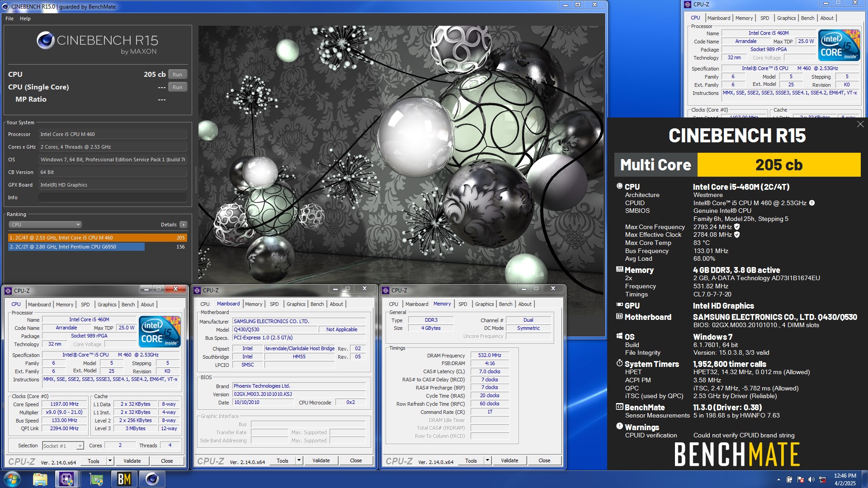This screenshot has width=868, height=488.
Task: Click the Intel Core i5 badge in the CPU-Z CPU-tab window
Action: click(160, 332)
